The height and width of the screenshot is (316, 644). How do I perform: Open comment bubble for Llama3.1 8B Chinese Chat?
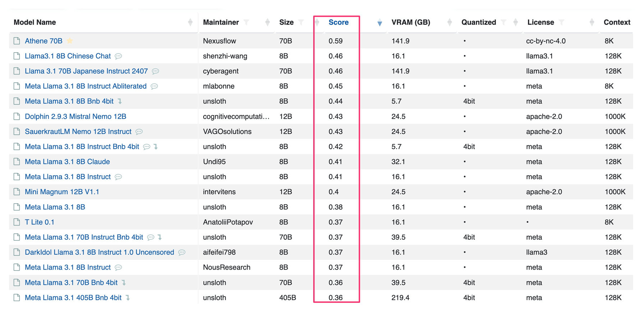pyautogui.click(x=118, y=56)
